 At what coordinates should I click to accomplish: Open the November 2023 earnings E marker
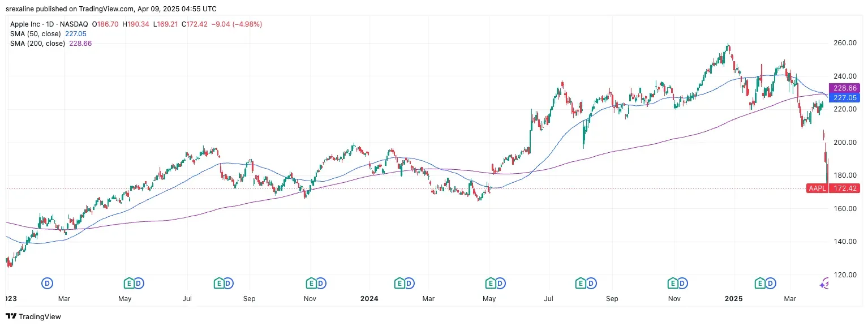pos(311,282)
